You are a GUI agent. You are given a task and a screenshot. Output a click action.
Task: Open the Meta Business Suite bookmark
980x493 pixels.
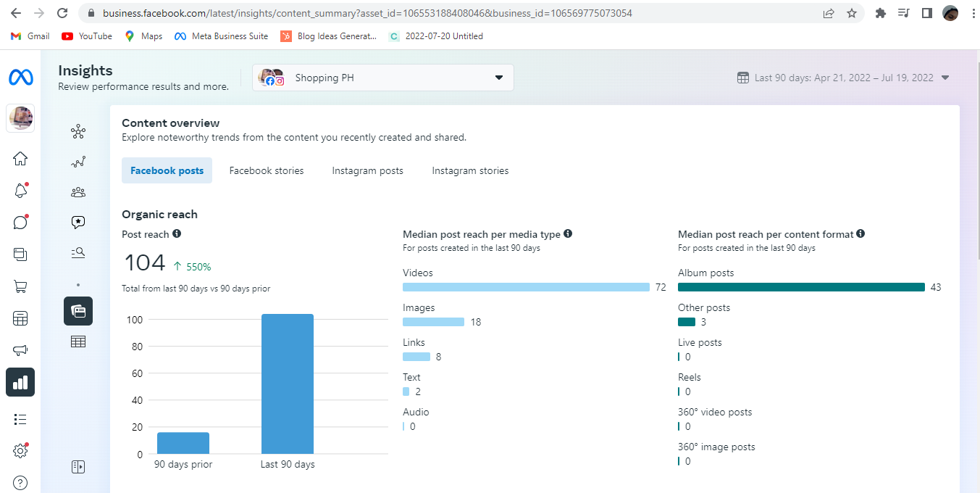point(222,36)
